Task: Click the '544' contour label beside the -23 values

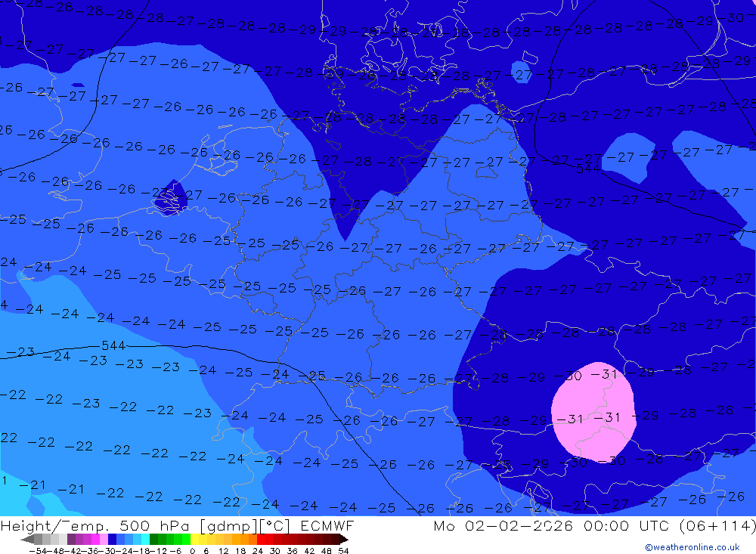Action: (x=113, y=345)
